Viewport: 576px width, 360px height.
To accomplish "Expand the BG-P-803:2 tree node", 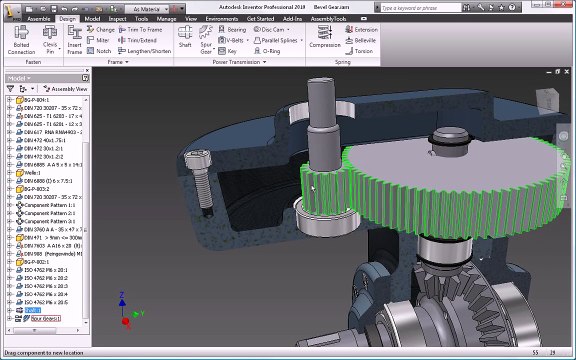I will click(10, 189).
